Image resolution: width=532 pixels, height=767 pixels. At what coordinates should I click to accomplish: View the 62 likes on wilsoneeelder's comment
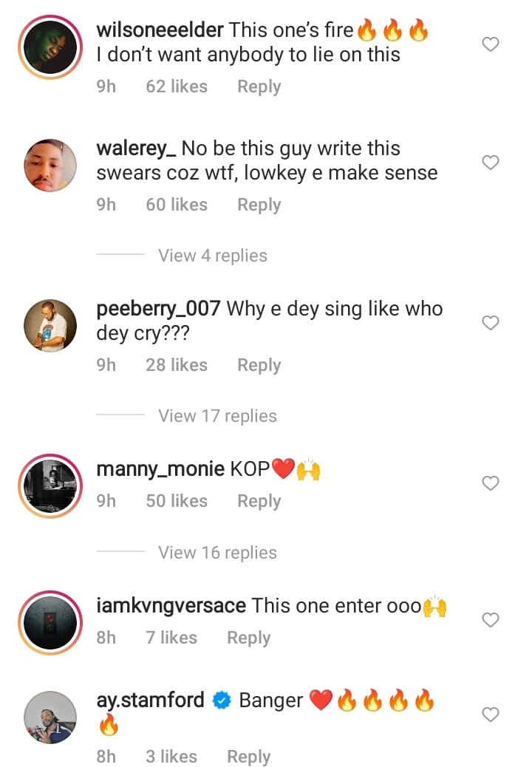177,86
